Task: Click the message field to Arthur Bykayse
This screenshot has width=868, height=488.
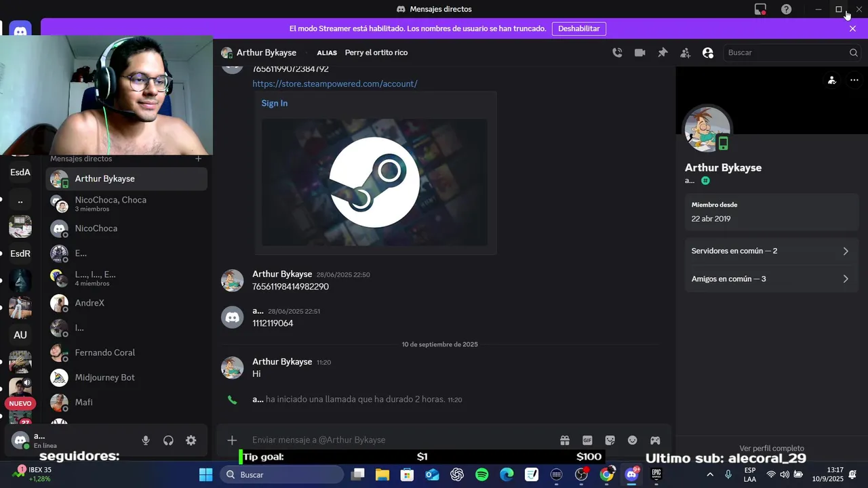Action: click(400, 440)
